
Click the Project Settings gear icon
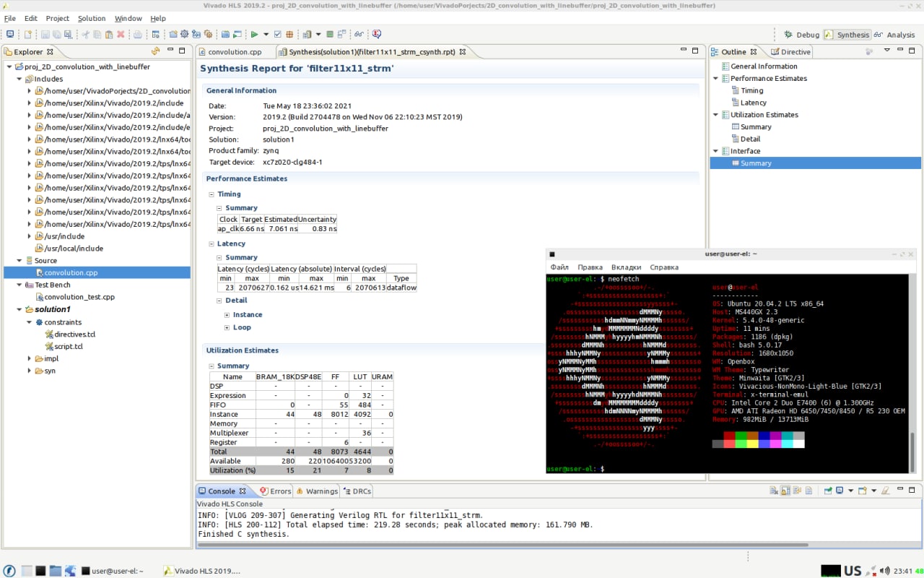tap(184, 34)
